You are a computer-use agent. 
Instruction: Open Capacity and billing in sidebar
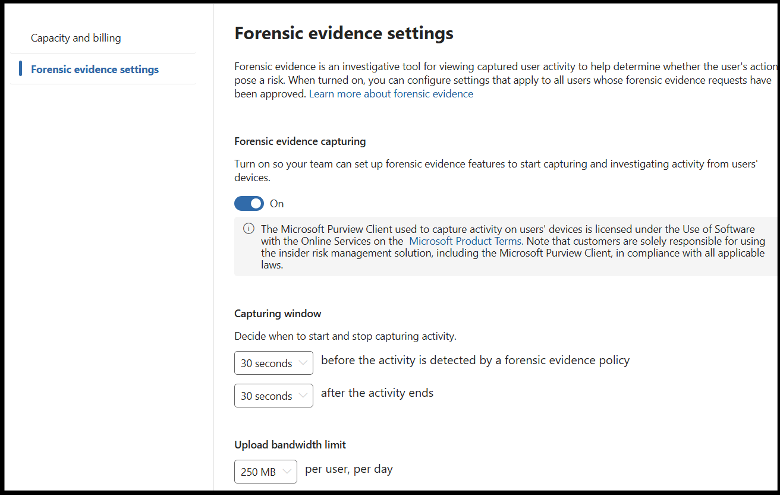pos(76,38)
